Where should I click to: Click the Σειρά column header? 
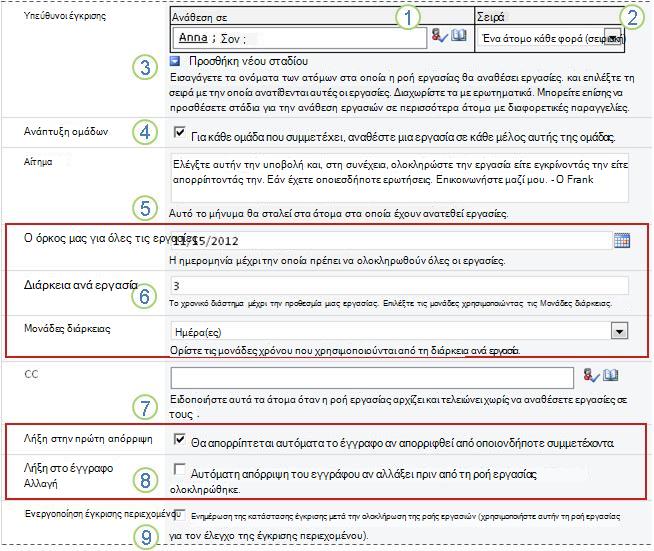point(490,17)
